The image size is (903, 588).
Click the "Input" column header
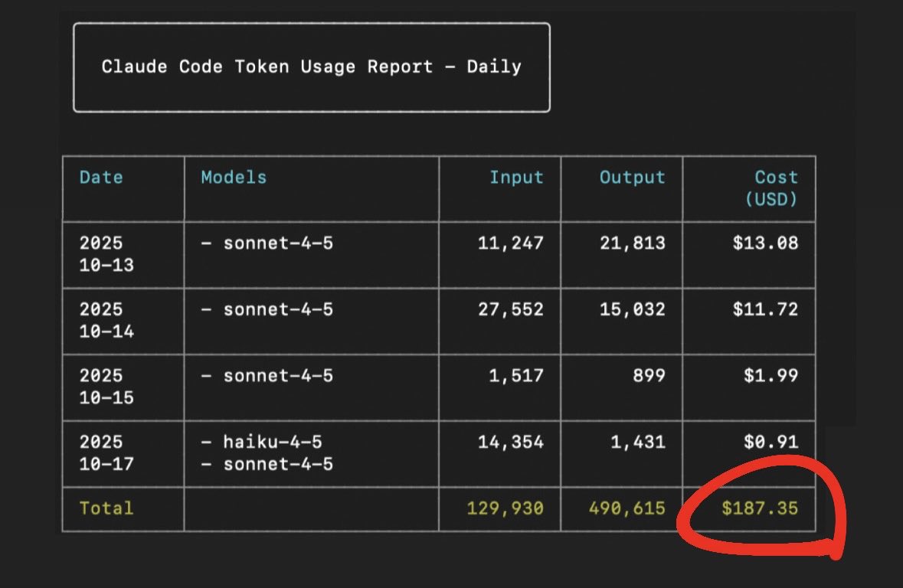coord(516,178)
